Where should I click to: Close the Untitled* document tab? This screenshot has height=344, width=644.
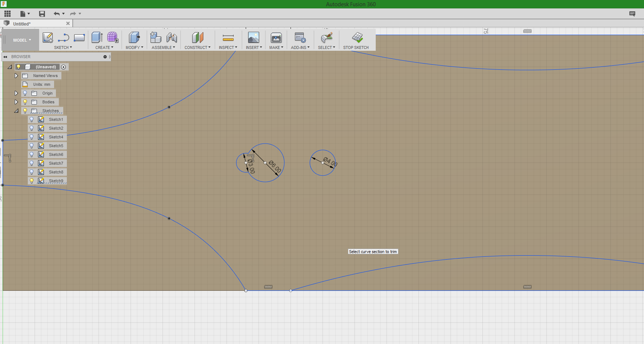pyautogui.click(x=68, y=23)
